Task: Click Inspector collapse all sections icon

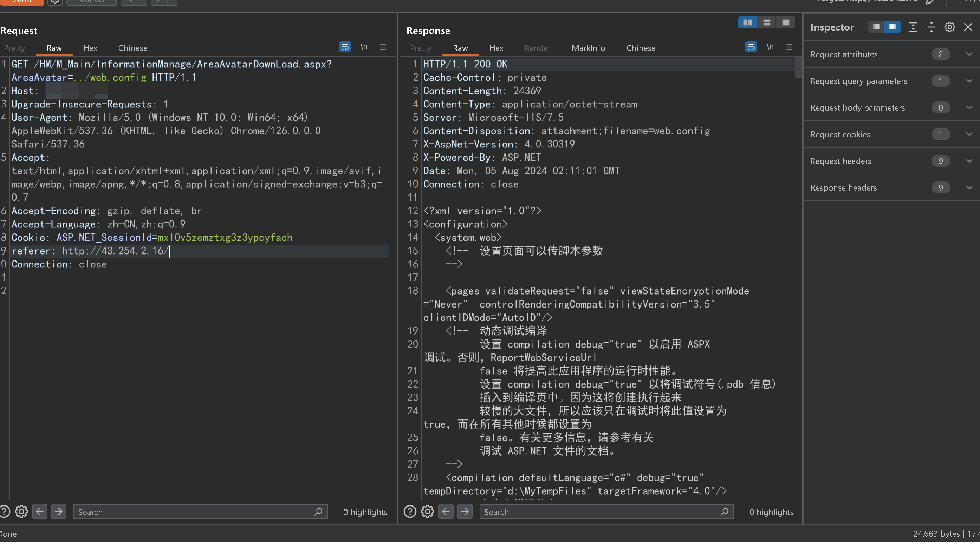Action: (x=931, y=27)
